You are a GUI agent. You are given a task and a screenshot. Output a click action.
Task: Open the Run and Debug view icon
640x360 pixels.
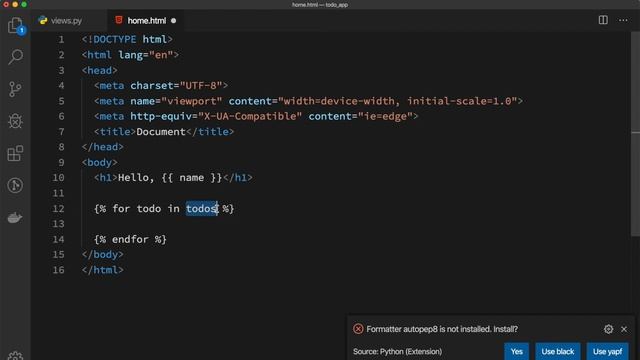pos(15,121)
